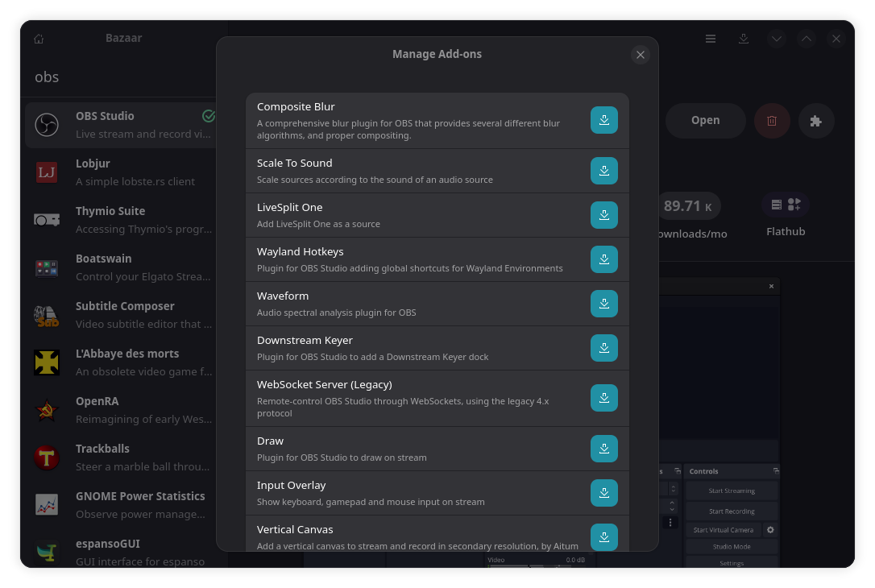The width and height of the screenshot is (875, 588).
Task: Click the download icon in the header bar
Action: point(743,38)
